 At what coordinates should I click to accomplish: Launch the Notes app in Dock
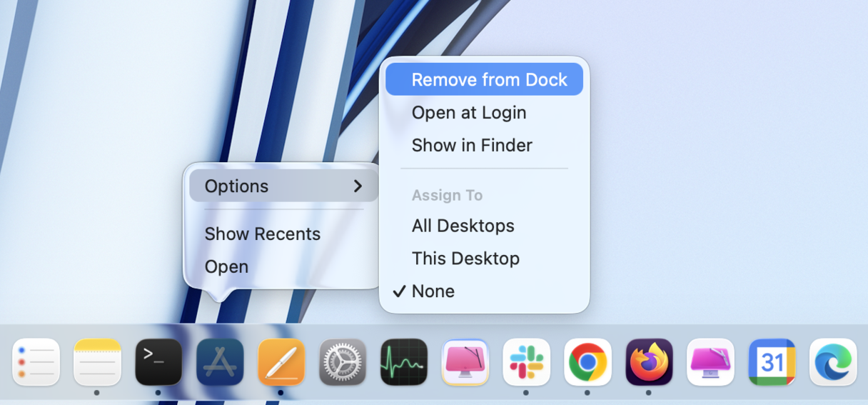click(98, 362)
